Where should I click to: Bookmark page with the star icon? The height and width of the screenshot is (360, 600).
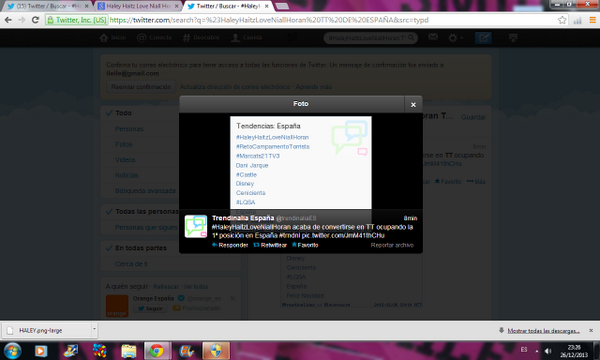click(x=562, y=20)
